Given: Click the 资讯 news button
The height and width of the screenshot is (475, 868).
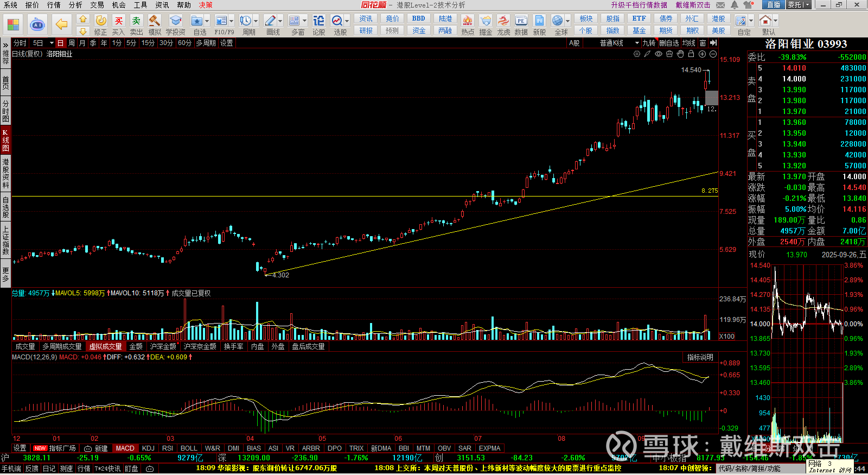Looking at the screenshot, I should (366, 18).
